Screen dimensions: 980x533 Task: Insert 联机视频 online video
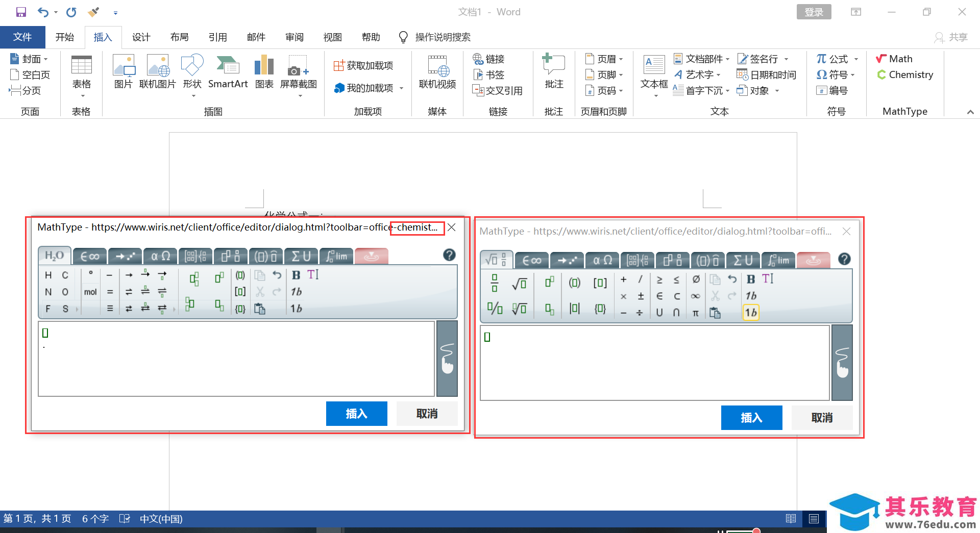(x=437, y=72)
